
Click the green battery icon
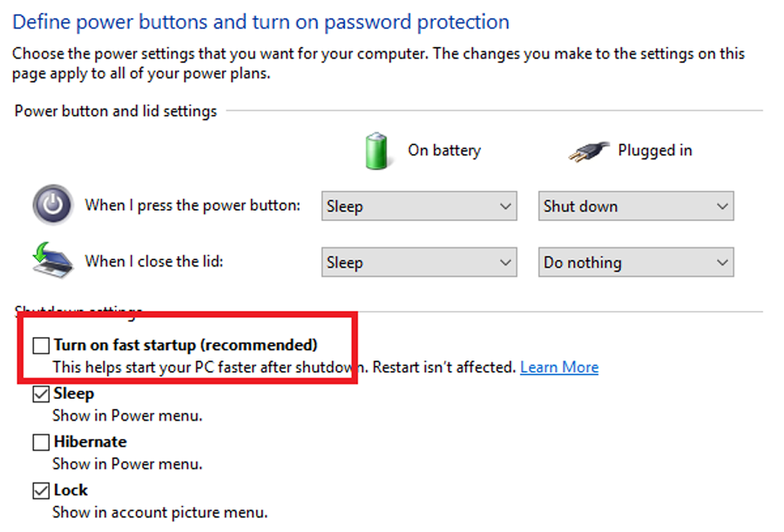376,151
